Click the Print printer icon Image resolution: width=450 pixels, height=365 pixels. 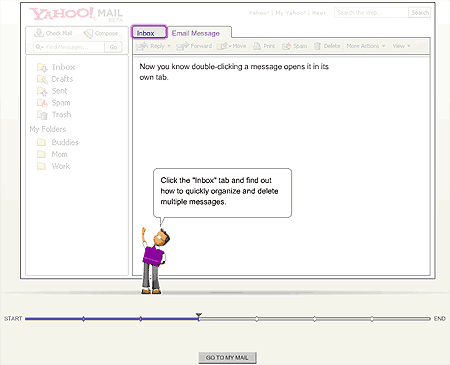(257, 46)
